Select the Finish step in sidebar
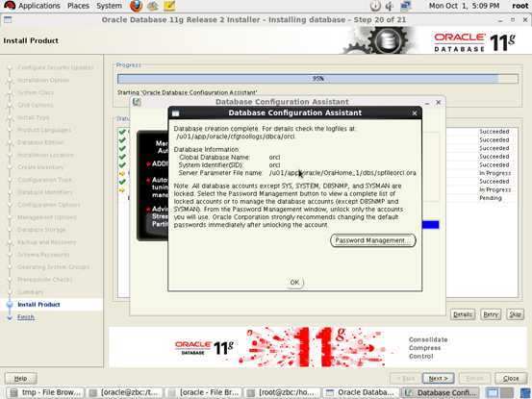Image resolution: width=532 pixels, height=399 pixels. 26,317
